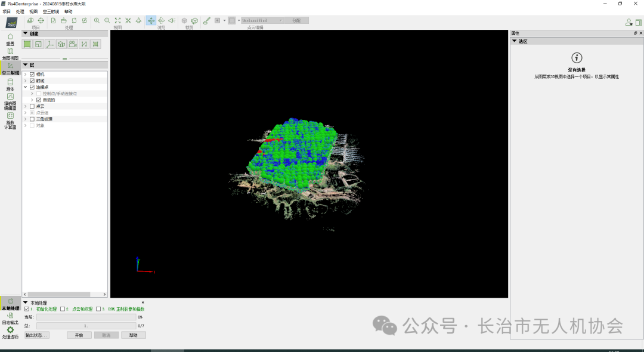Switch to 地图视图 map view
The image size is (644, 352).
tap(10, 54)
